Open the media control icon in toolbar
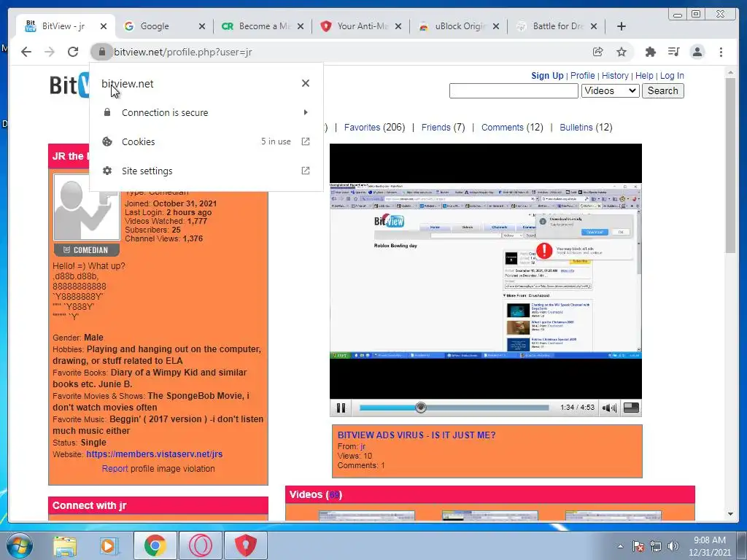The height and width of the screenshot is (560, 747). coord(673,52)
